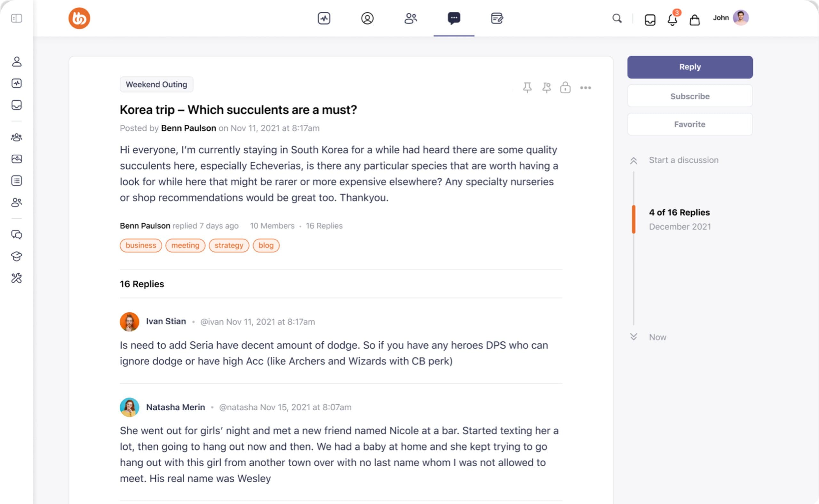This screenshot has height=504, width=819.
Task: Jump to latest reply via Now chevron
Action: coord(634,337)
